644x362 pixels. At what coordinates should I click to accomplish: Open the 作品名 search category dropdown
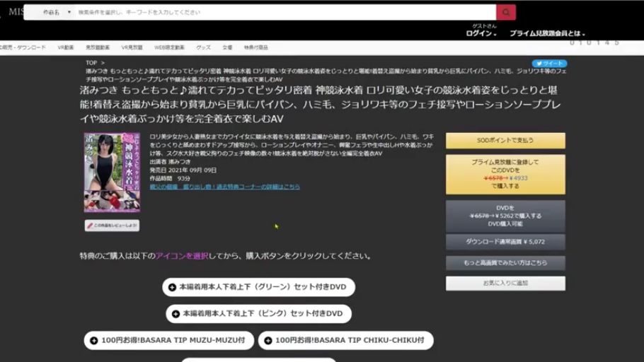coord(56,13)
